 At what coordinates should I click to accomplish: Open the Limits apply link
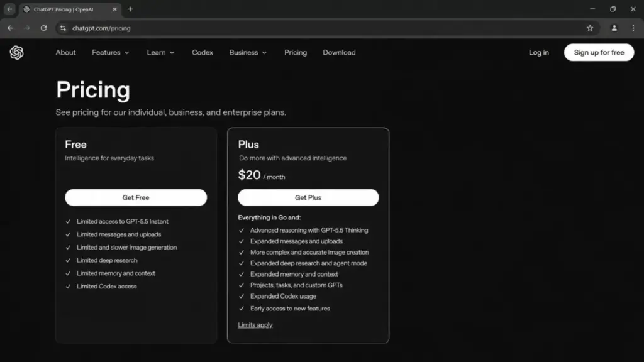[255, 325]
